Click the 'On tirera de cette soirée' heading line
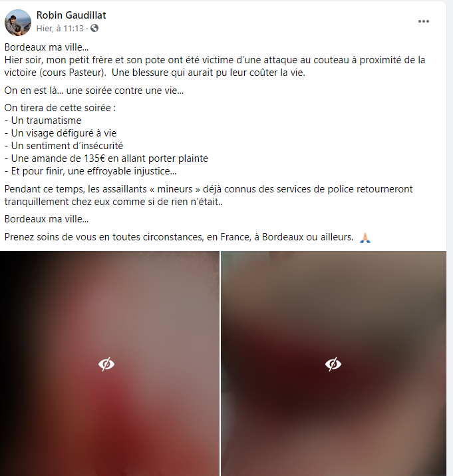 (x=60, y=108)
